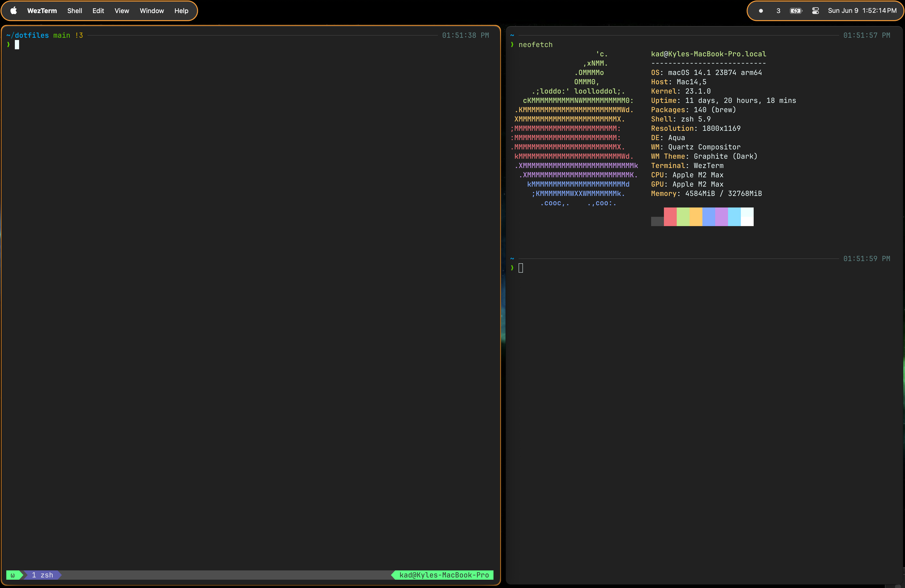The width and height of the screenshot is (905, 588).
Task: Click the red color block in neofetch palette
Action: coord(670,217)
